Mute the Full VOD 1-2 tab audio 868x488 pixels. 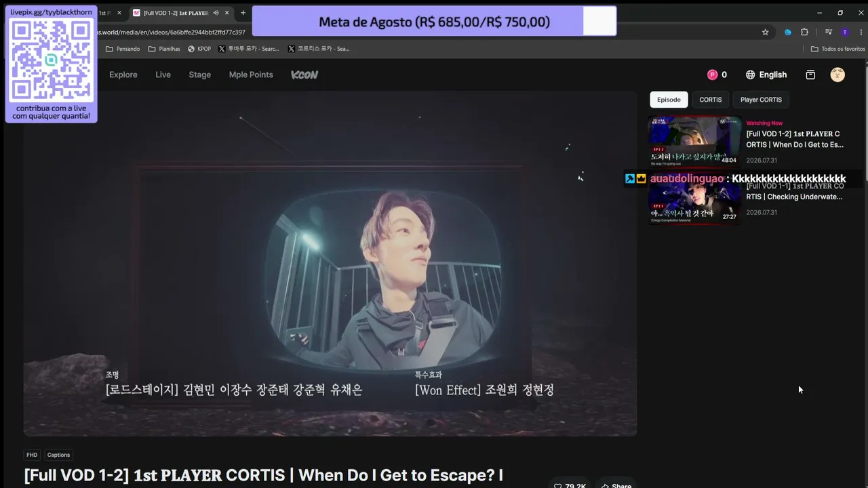216,13
